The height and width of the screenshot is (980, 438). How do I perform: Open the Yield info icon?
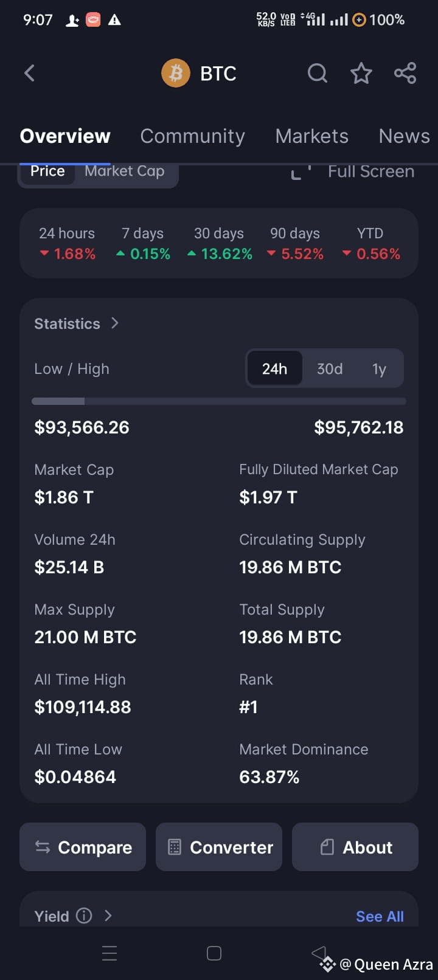[84, 916]
